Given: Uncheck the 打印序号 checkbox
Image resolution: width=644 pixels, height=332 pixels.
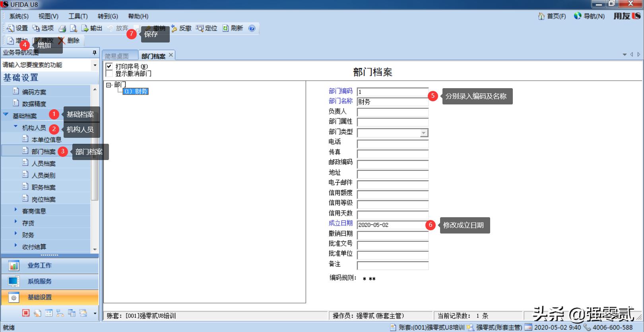Looking at the screenshot, I should pyautogui.click(x=109, y=66).
